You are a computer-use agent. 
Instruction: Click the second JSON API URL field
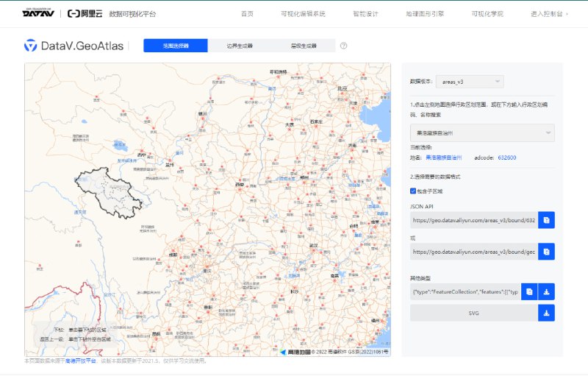click(474, 252)
